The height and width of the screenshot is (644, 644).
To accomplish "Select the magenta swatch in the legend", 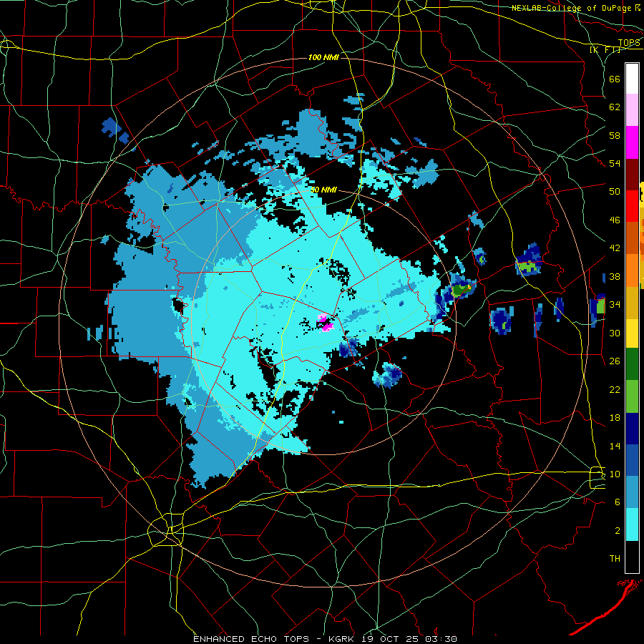I will click(632, 142).
